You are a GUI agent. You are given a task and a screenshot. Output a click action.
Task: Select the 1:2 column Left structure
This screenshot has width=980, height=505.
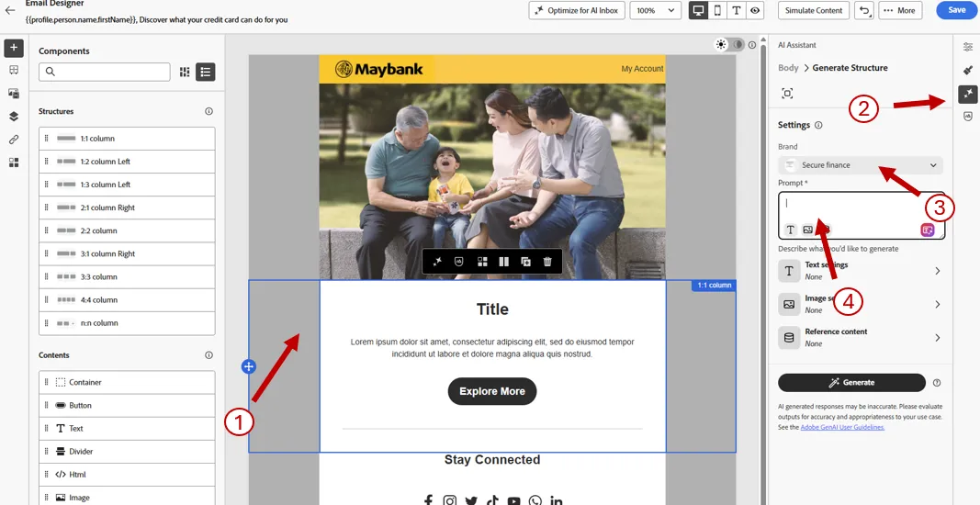pos(127,162)
